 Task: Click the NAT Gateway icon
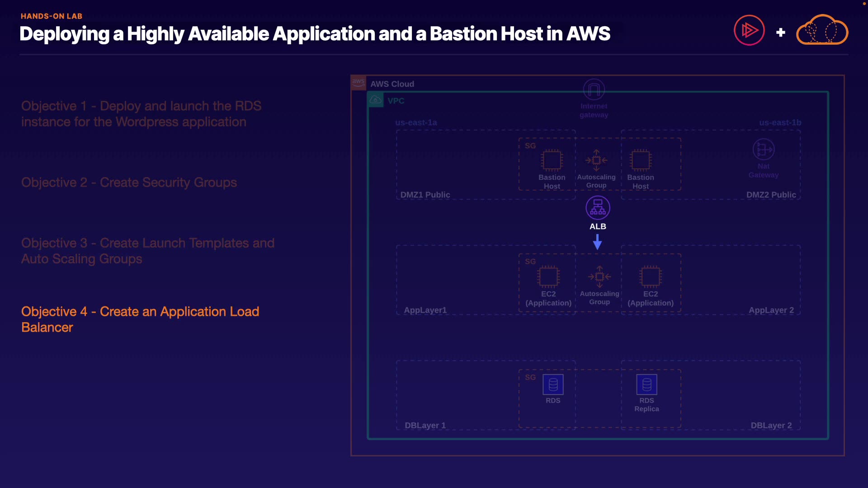(x=763, y=149)
